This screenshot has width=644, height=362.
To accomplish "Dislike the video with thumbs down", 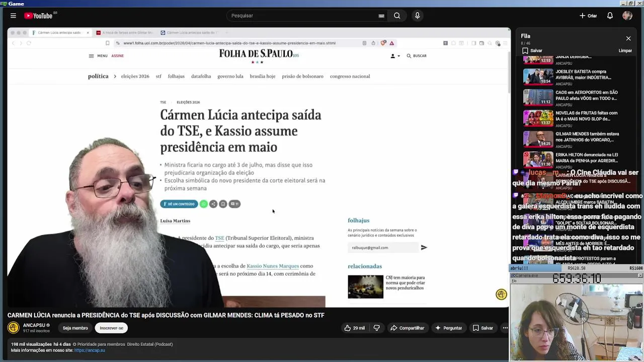I will point(377,328).
